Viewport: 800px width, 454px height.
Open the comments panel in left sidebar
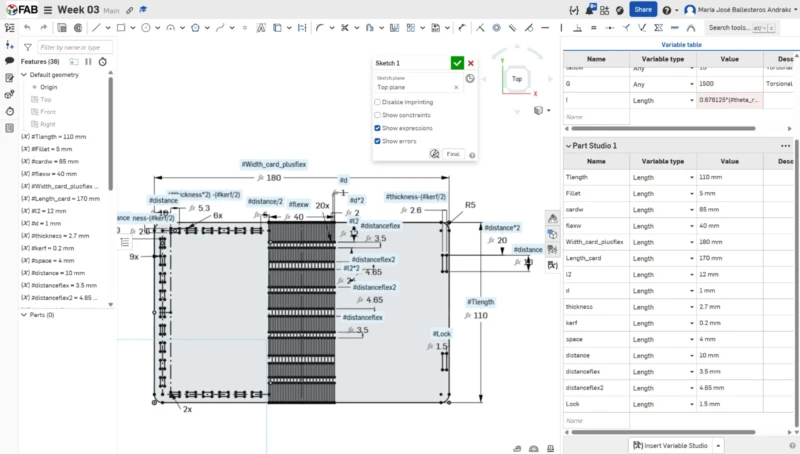pos(9,61)
